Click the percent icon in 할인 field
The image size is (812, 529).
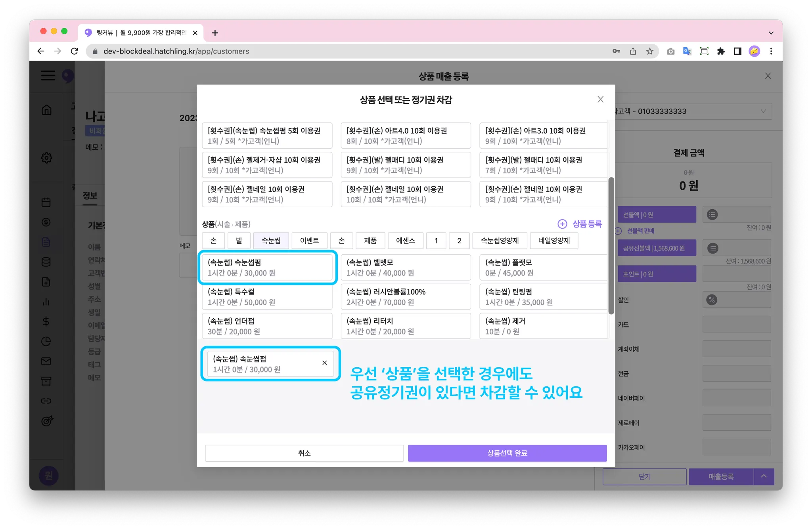[x=712, y=300]
